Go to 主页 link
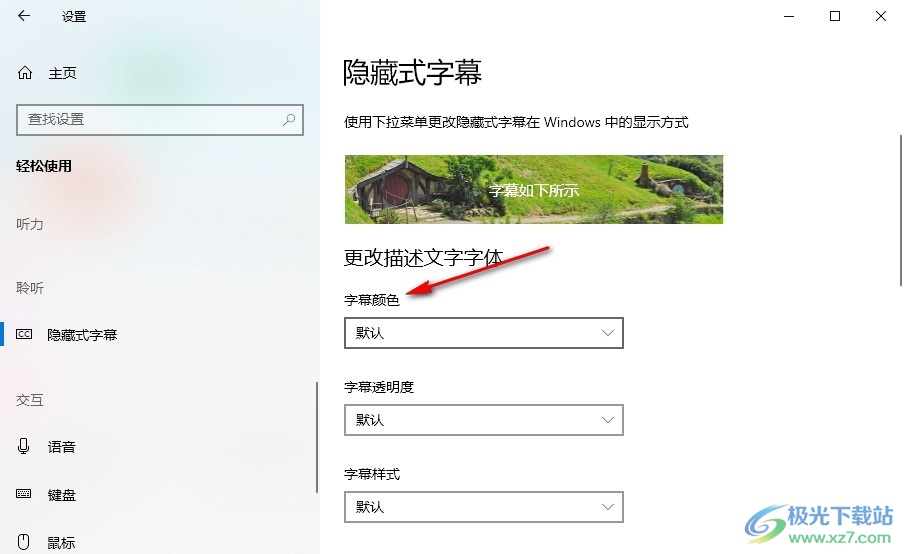The image size is (904, 554). coord(62,73)
